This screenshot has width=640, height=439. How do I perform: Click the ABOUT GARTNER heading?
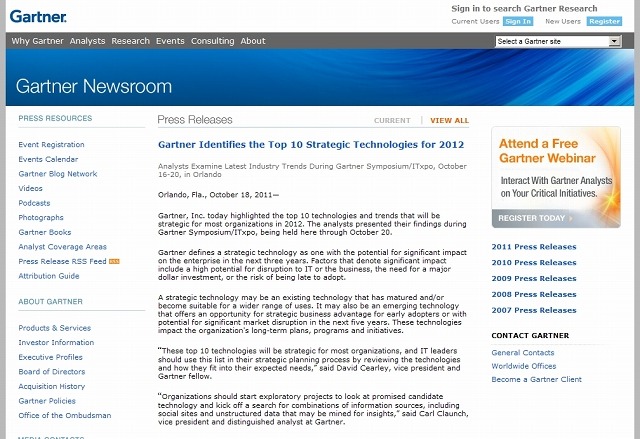pyautogui.click(x=51, y=302)
